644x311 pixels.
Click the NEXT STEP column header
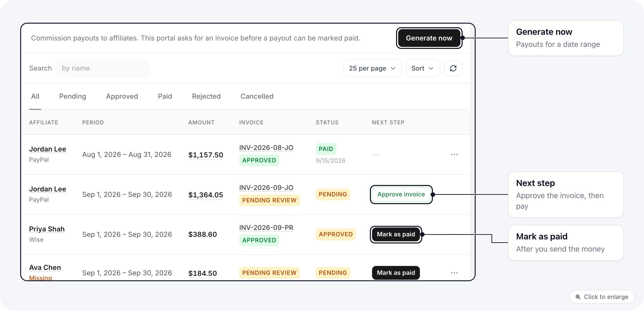click(x=388, y=122)
